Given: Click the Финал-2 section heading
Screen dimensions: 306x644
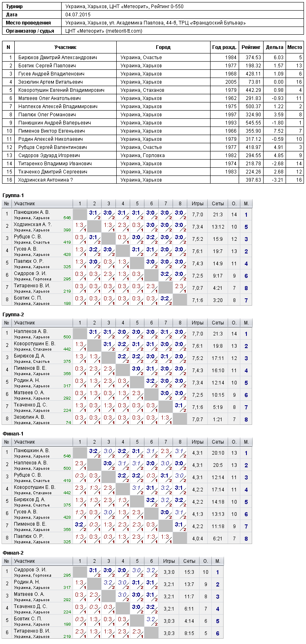Looking at the screenshot, I should pyautogui.click(x=13, y=553).
